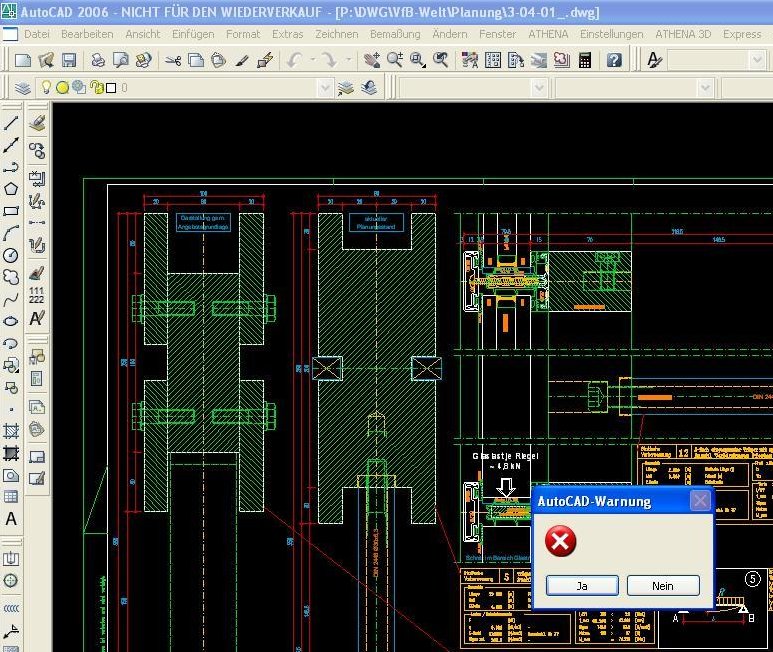Viewport: 773px width, 652px height.
Task: Select the Line draw tool
Action: pyautogui.click(x=11, y=123)
